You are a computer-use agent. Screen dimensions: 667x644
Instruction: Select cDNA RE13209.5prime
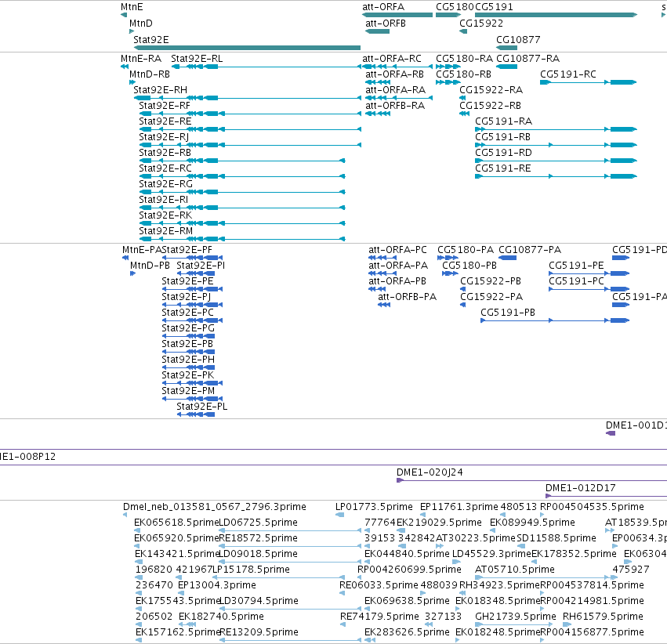[x=290, y=640]
